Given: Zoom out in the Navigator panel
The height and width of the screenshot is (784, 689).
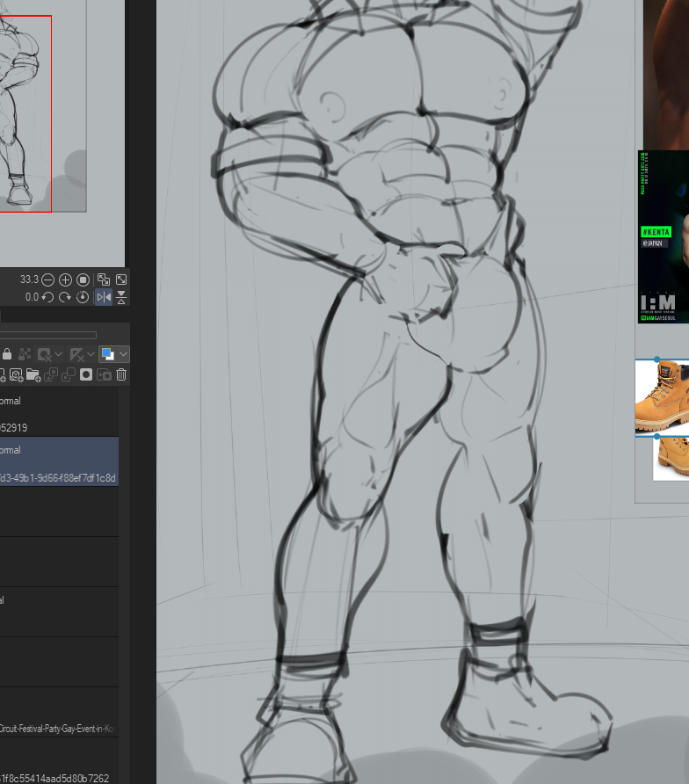Looking at the screenshot, I should coord(48,279).
